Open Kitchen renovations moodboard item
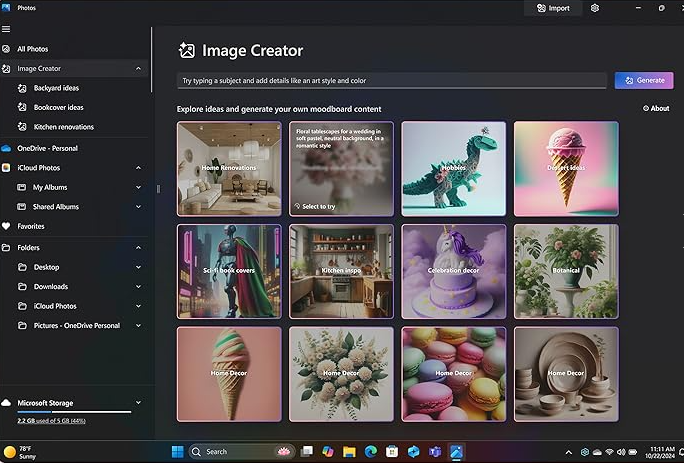 (x=63, y=127)
